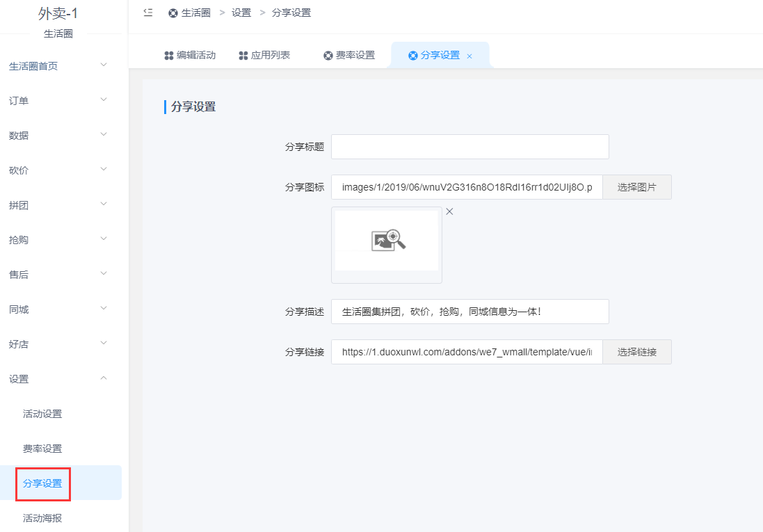Click the four-dot icon on 编辑活动 tab
763x532 pixels.
169,56
